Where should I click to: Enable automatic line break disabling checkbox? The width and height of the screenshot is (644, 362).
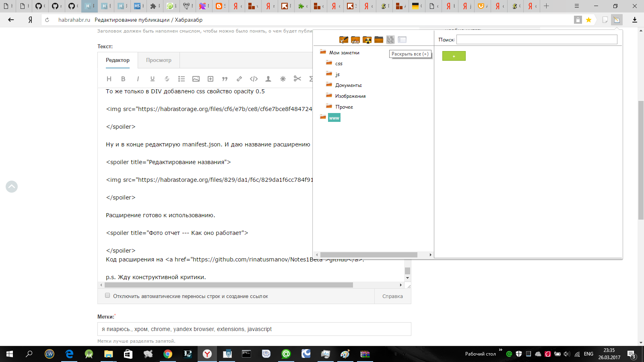pos(107,295)
